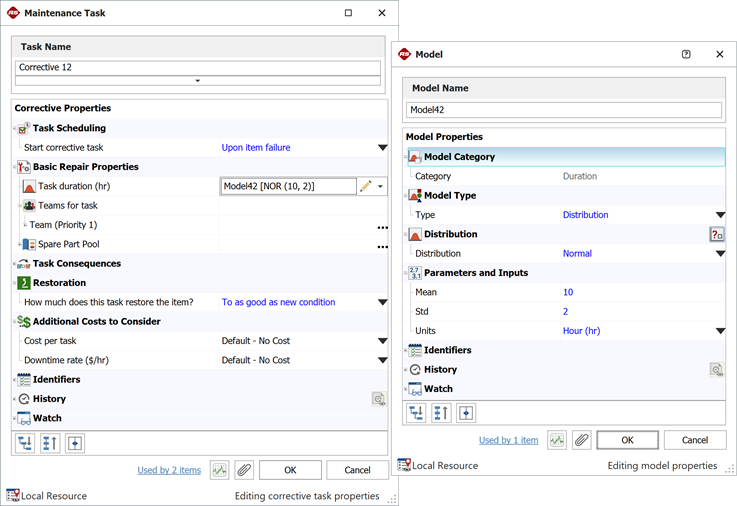Click the Model Type icon
Screen dimensions: 737x506
[415, 195]
